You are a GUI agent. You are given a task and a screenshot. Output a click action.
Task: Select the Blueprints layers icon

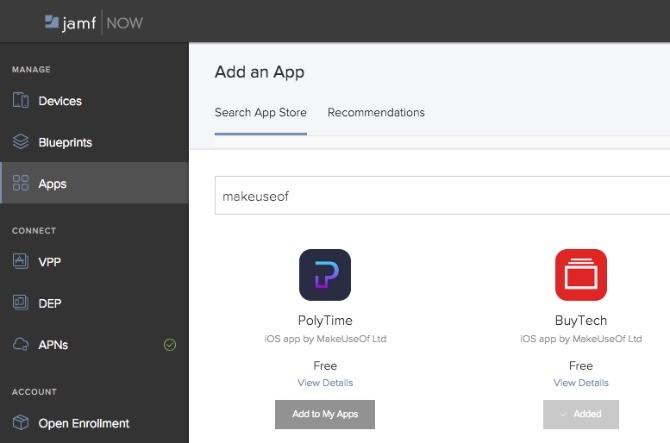tap(21, 142)
